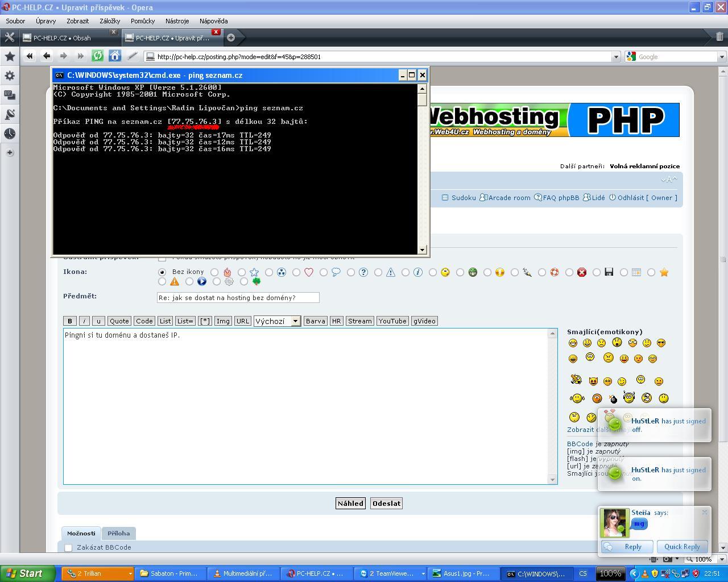
Task: Click Quick Reply in Trillian popup
Action: 682,547
